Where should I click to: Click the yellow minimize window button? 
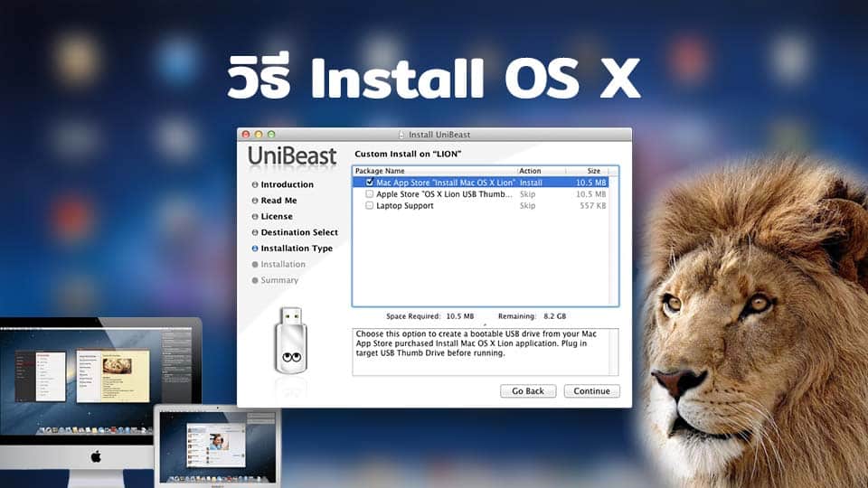(x=257, y=135)
